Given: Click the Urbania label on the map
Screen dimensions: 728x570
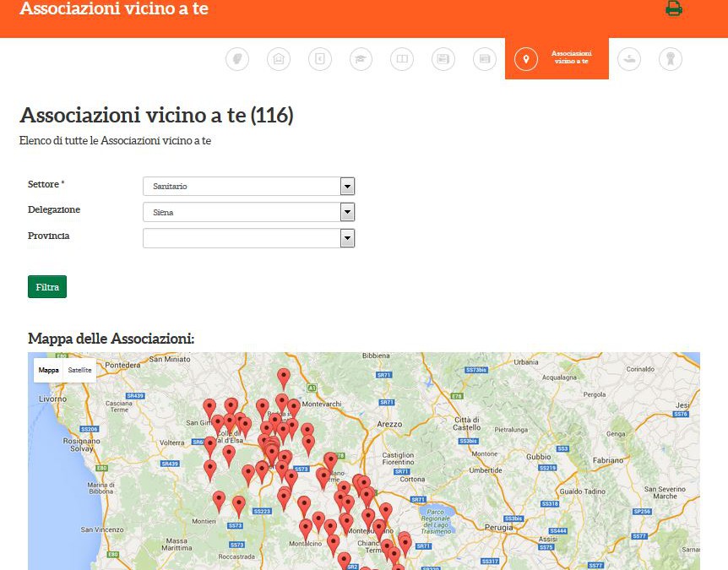Looking at the screenshot, I should pos(526,362).
